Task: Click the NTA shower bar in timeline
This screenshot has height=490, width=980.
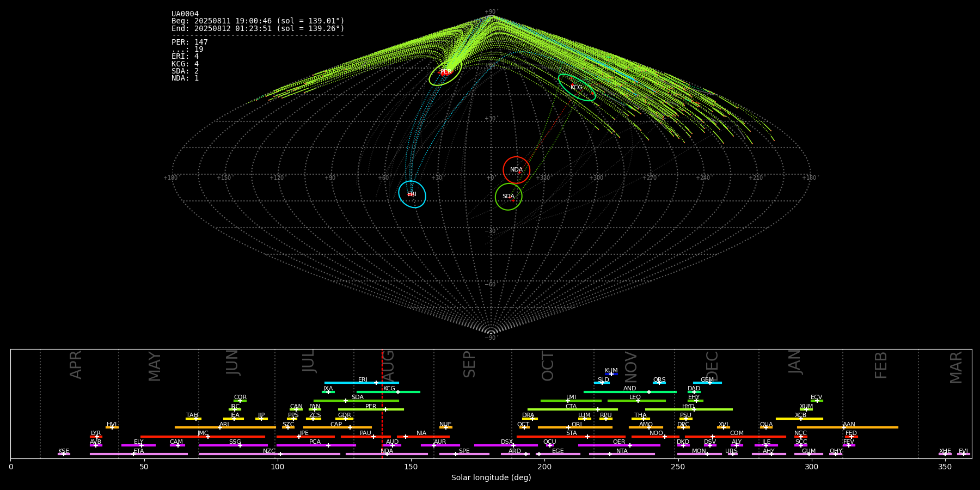Action: point(622,454)
